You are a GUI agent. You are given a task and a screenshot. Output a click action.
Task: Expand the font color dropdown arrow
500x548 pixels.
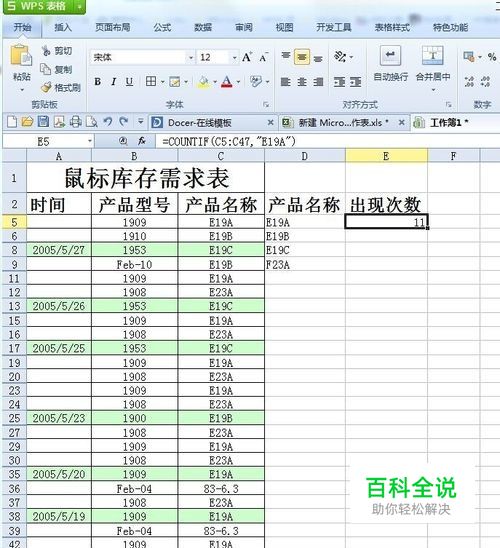pos(238,82)
